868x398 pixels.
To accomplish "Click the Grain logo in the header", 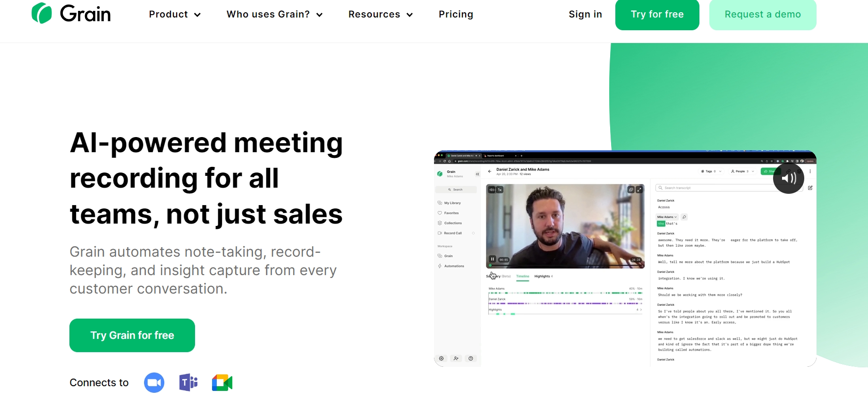I will point(71,14).
